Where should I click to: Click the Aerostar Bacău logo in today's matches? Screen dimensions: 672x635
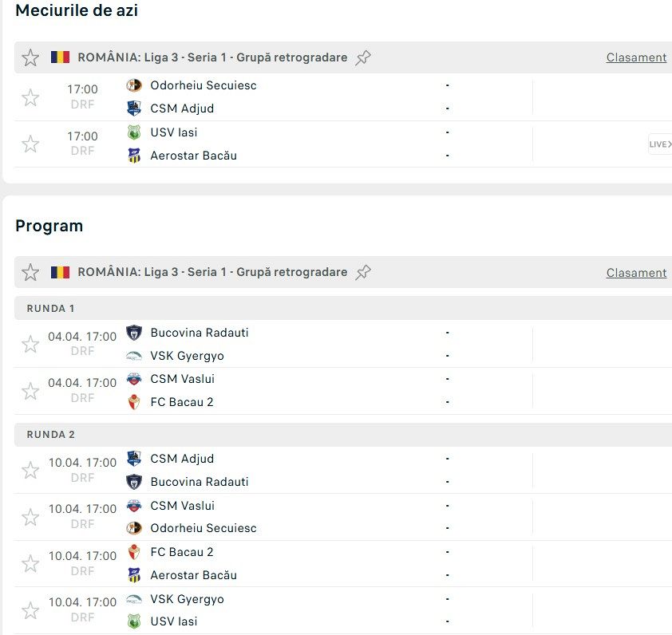point(134,156)
